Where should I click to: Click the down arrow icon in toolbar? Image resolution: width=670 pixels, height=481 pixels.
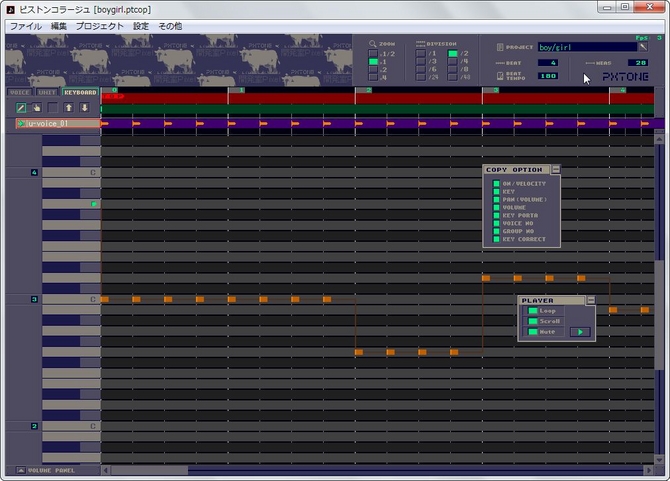(84, 107)
